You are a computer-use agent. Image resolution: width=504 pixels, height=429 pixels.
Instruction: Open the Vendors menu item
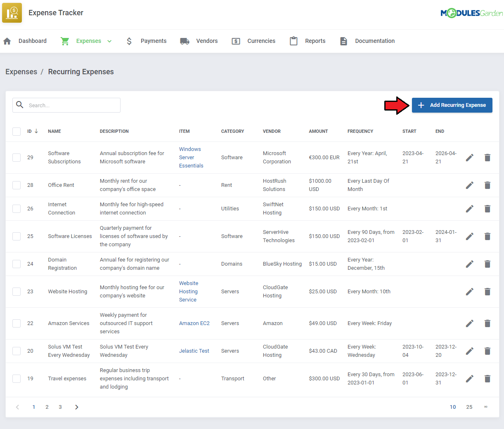(x=207, y=41)
